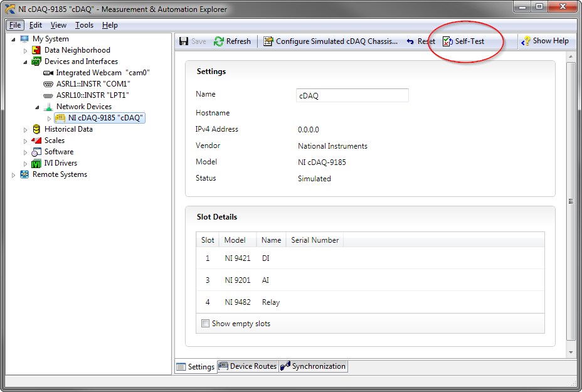Enable the Show empty slots checkbox
This screenshot has width=582, height=392.
[205, 324]
